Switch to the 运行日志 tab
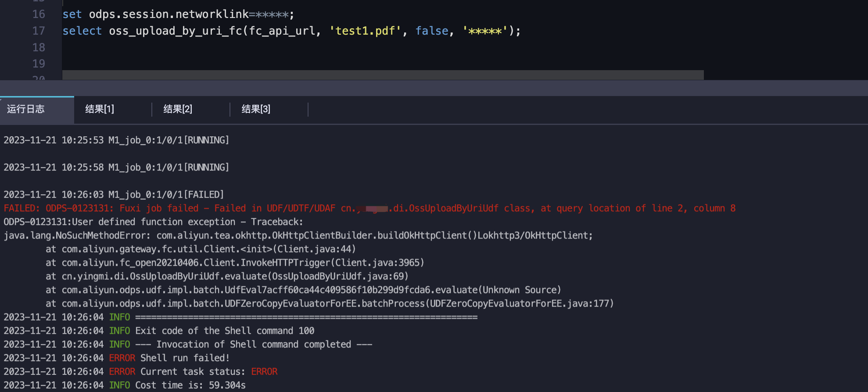The height and width of the screenshot is (392, 868). pos(37,110)
